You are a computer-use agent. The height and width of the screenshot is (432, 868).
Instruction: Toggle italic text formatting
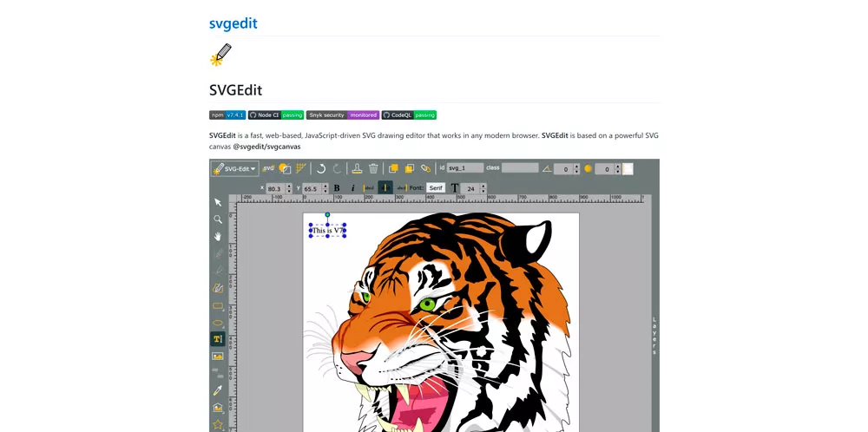coord(352,188)
